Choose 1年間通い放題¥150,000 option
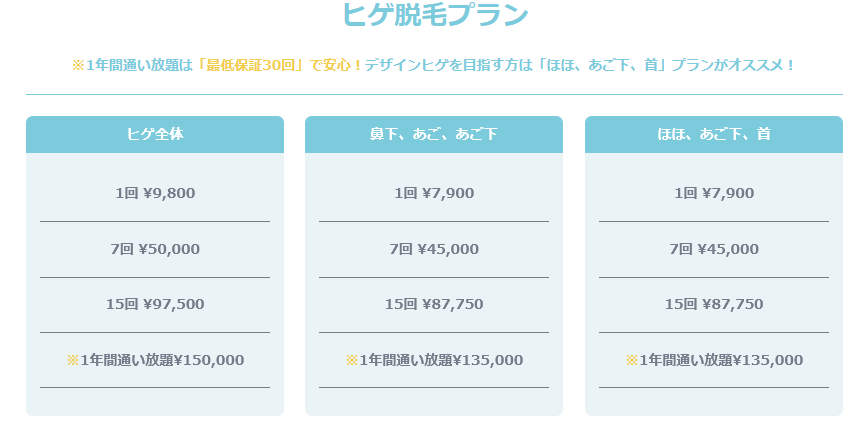Viewport: 867px width, 432px height. coord(155,360)
